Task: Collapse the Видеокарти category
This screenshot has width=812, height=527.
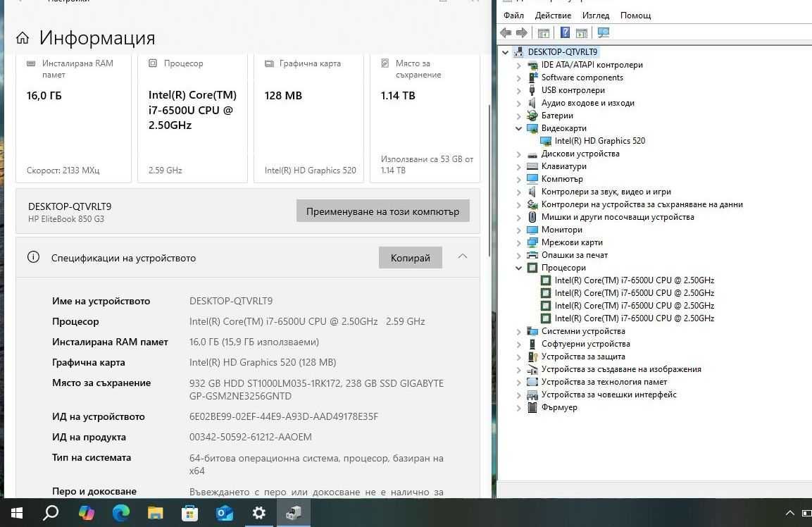Action: [518, 128]
